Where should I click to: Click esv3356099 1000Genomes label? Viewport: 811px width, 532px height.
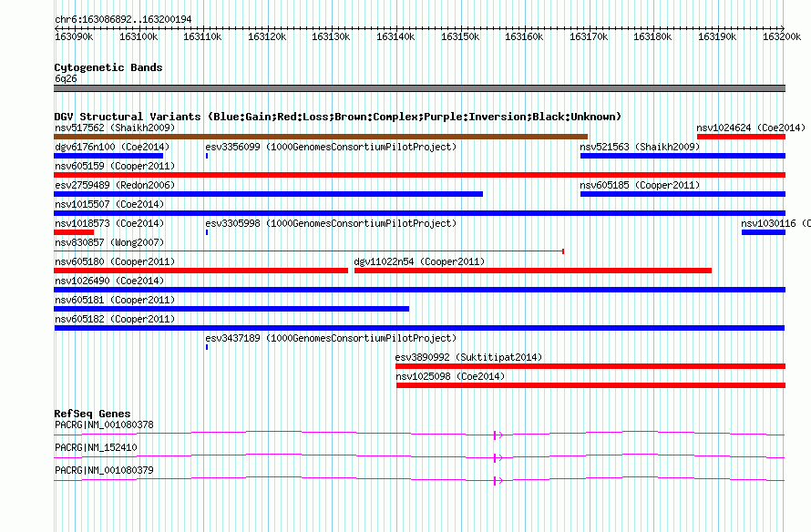tap(331, 147)
